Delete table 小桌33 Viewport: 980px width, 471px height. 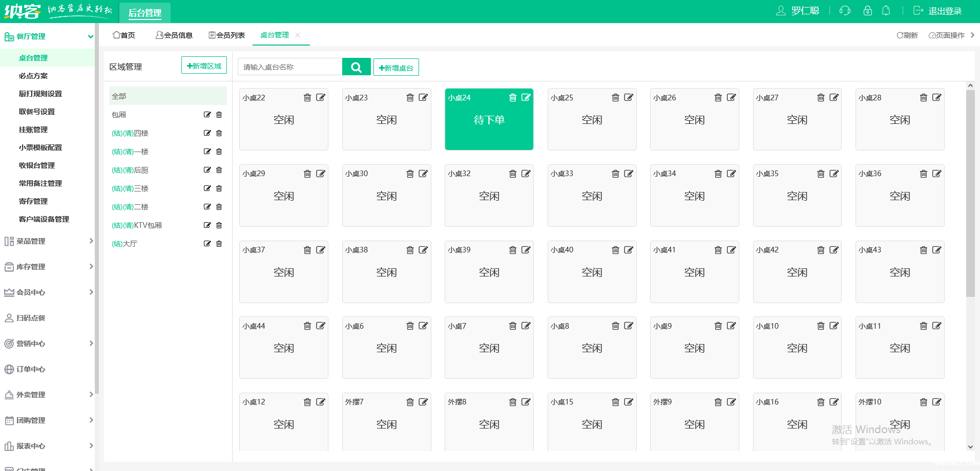click(x=616, y=174)
